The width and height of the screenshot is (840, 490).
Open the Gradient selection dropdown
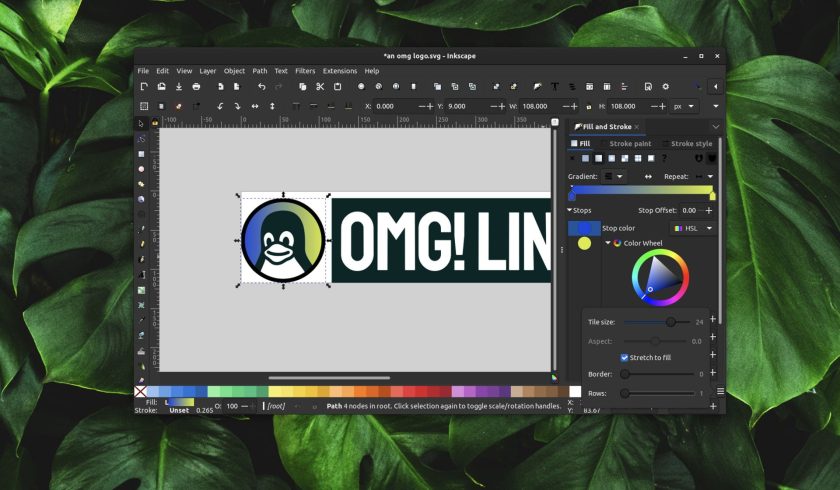[x=613, y=176]
